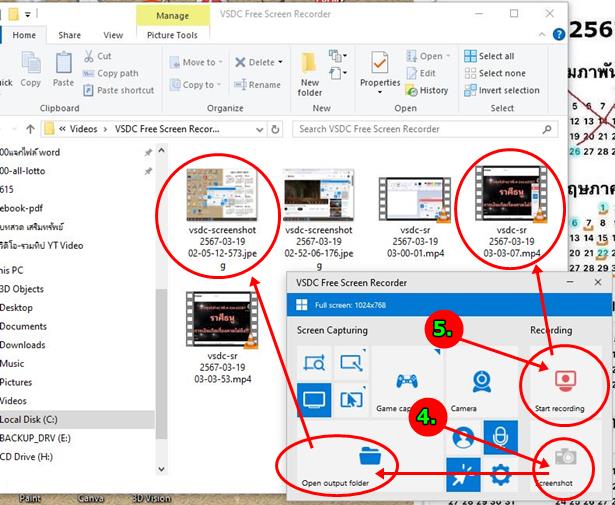Select search-area capture mode icon
The image size is (615, 505).
[314, 363]
